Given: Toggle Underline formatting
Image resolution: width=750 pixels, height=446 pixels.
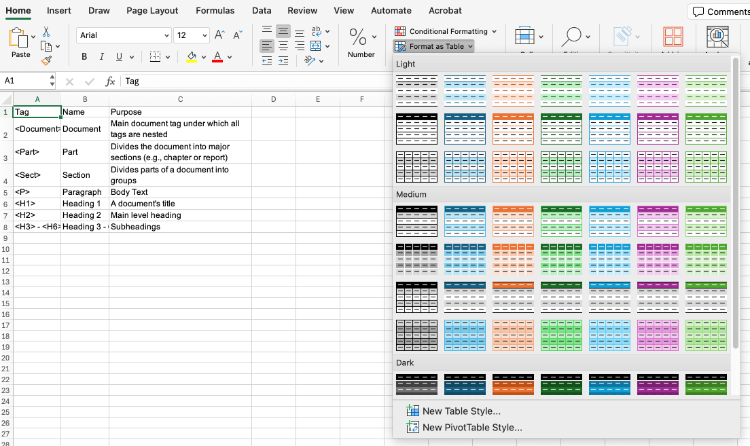Looking at the screenshot, I should click(x=118, y=57).
